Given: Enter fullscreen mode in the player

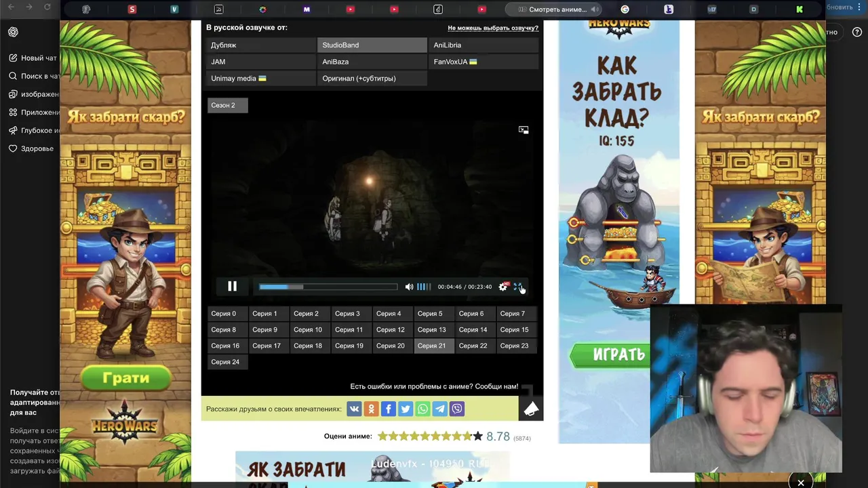Looking at the screenshot, I should pyautogui.click(x=517, y=287).
